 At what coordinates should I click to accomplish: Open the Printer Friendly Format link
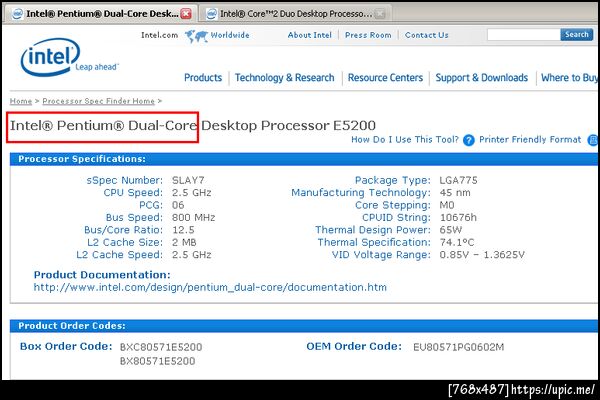point(530,140)
